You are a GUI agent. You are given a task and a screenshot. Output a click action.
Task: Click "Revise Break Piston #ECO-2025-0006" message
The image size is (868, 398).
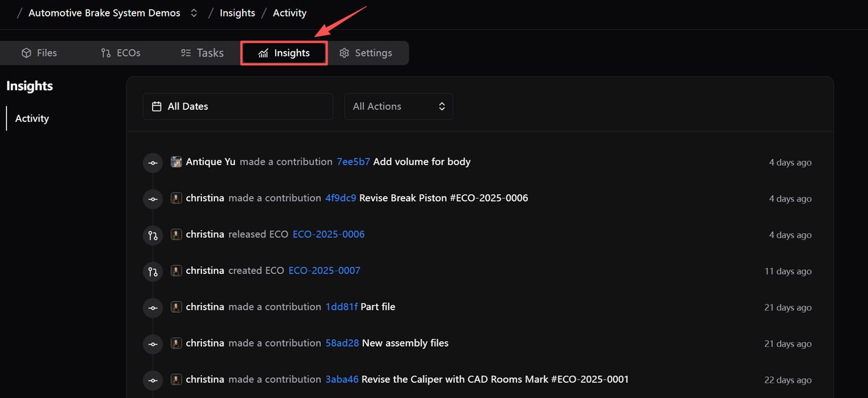[444, 198]
